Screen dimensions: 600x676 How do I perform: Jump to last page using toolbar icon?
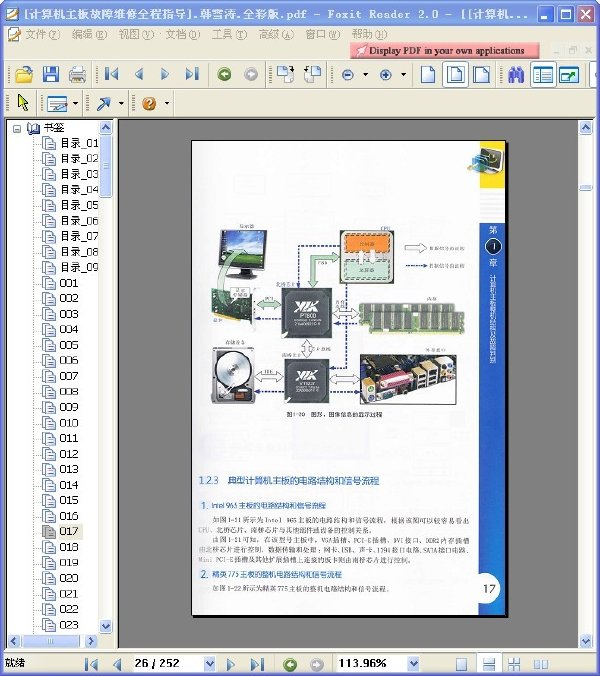(x=192, y=75)
